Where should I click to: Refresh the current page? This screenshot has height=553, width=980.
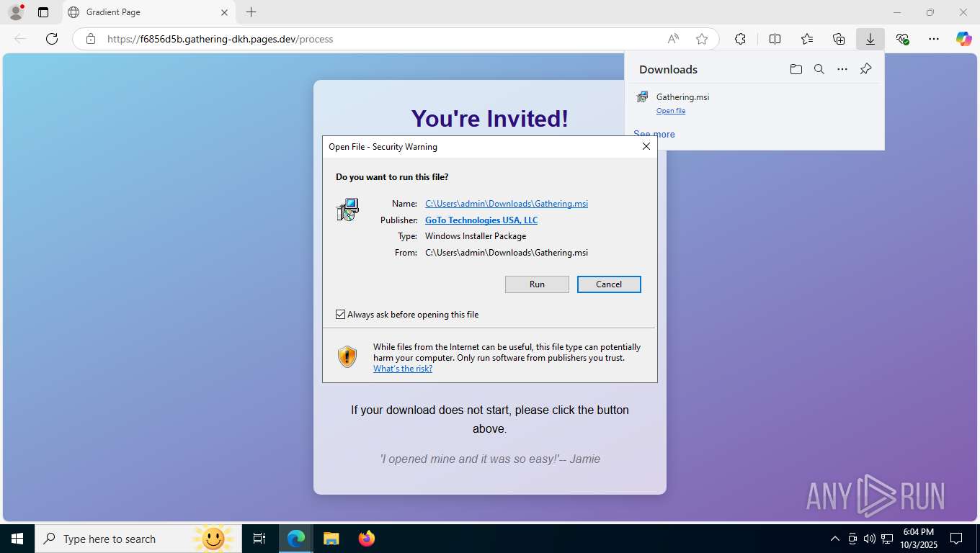coord(52,39)
